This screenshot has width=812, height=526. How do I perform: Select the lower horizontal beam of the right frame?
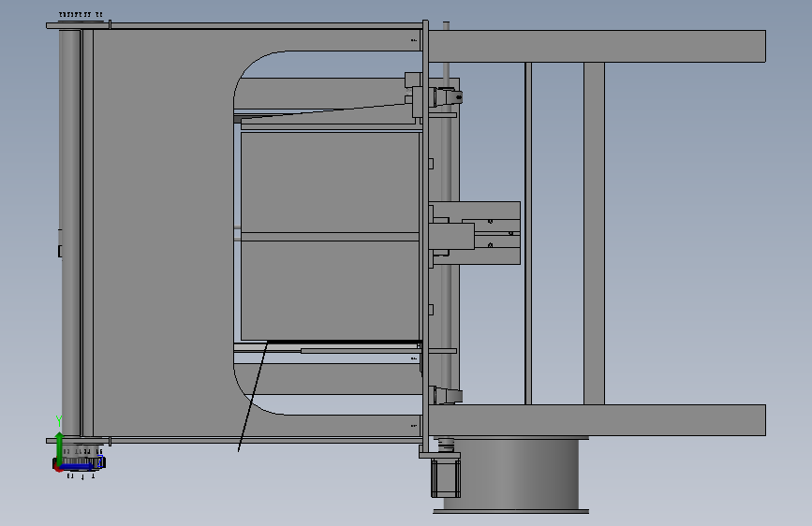click(x=597, y=420)
